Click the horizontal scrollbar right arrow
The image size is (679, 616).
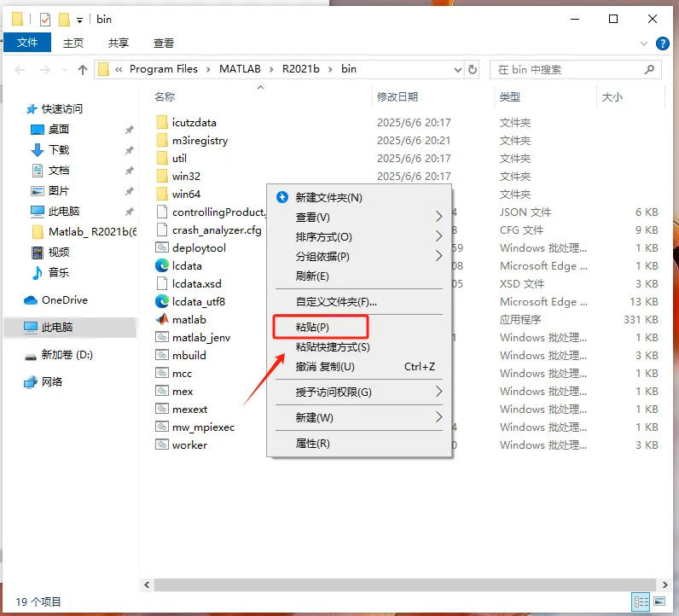click(664, 584)
